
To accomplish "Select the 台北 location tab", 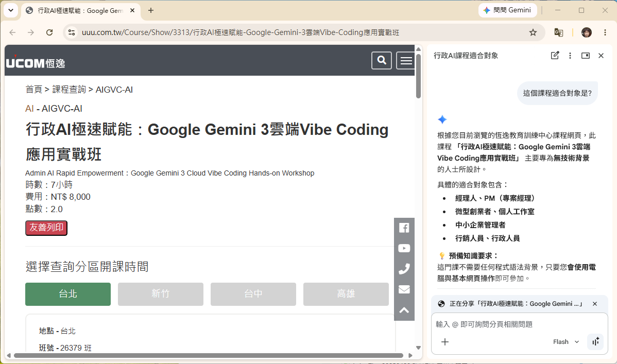I will [x=68, y=294].
